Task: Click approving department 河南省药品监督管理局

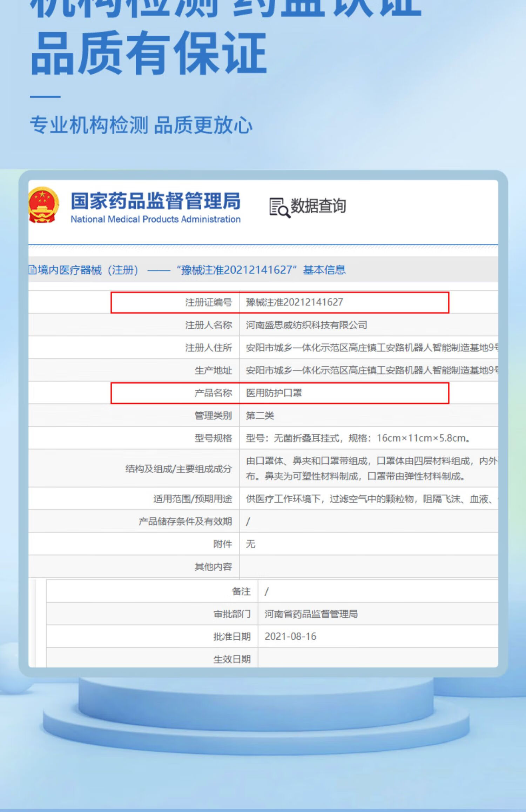Action: pyautogui.click(x=311, y=614)
